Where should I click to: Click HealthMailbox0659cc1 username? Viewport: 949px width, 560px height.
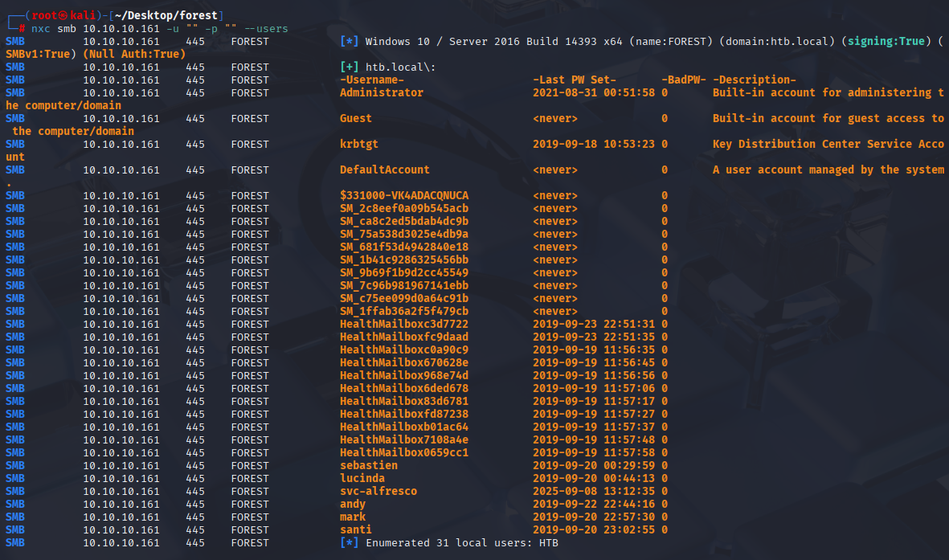point(403,453)
